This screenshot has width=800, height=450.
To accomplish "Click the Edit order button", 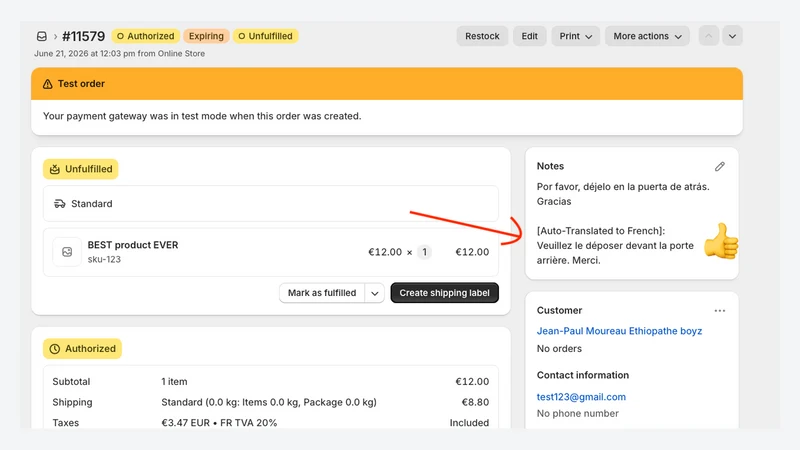I will 530,36.
